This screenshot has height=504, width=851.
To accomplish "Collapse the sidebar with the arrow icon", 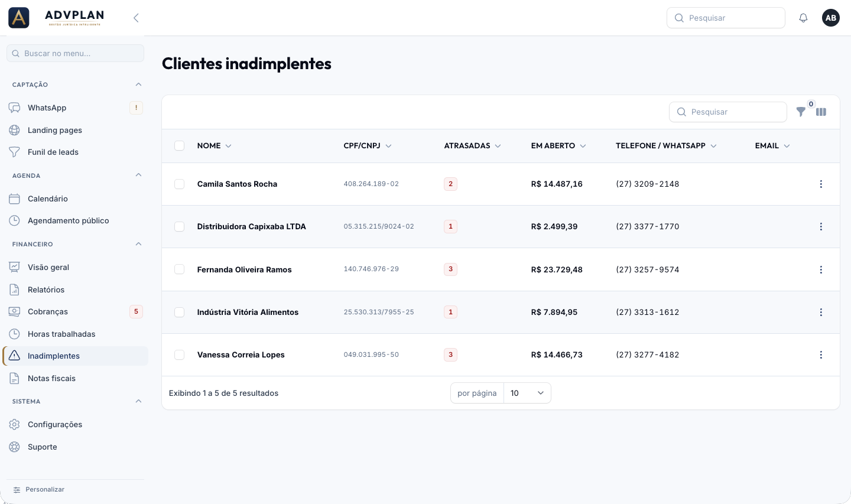I will [x=136, y=18].
